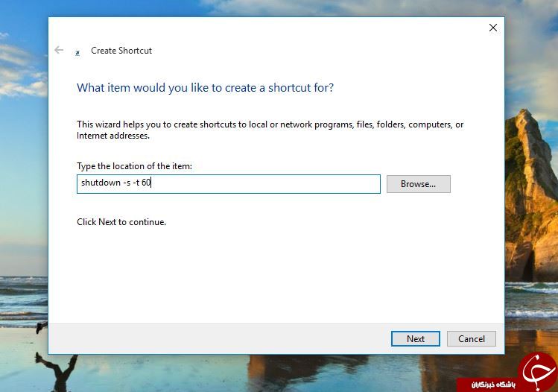This screenshot has width=558, height=392.
Task: Click the 'Create Shortcut' title text
Action: (x=121, y=51)
